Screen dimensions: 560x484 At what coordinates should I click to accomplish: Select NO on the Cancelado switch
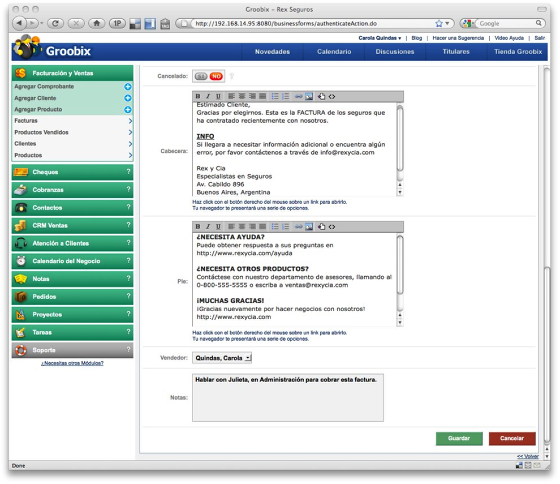[x=216, y=76]
